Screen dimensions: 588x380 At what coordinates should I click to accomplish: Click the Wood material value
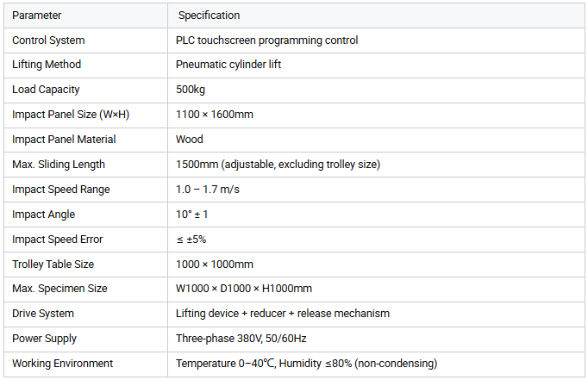point(190,140)
